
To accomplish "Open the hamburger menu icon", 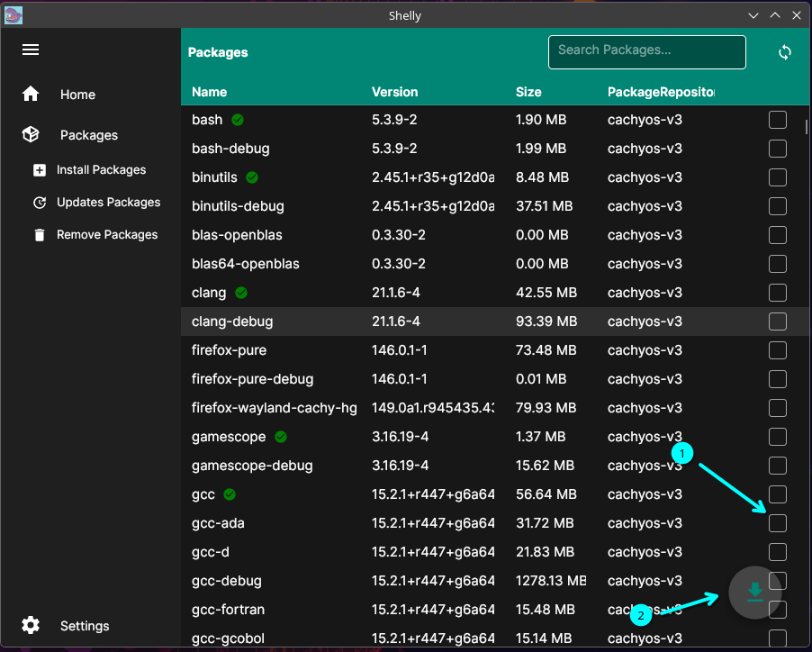I will click(31, 50).
